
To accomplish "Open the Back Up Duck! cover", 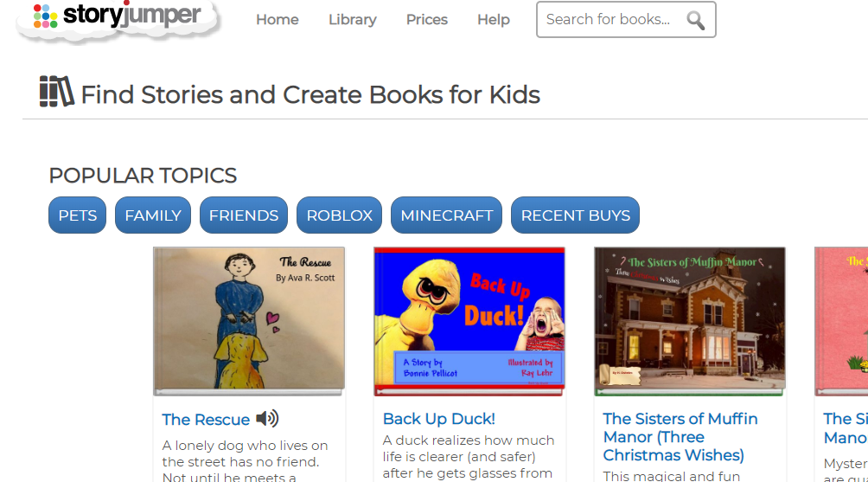I will pos(469,319).
